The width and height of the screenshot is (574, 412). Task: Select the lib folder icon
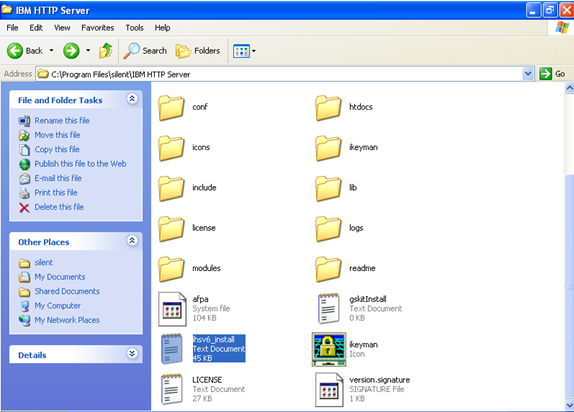click(328, 188)
